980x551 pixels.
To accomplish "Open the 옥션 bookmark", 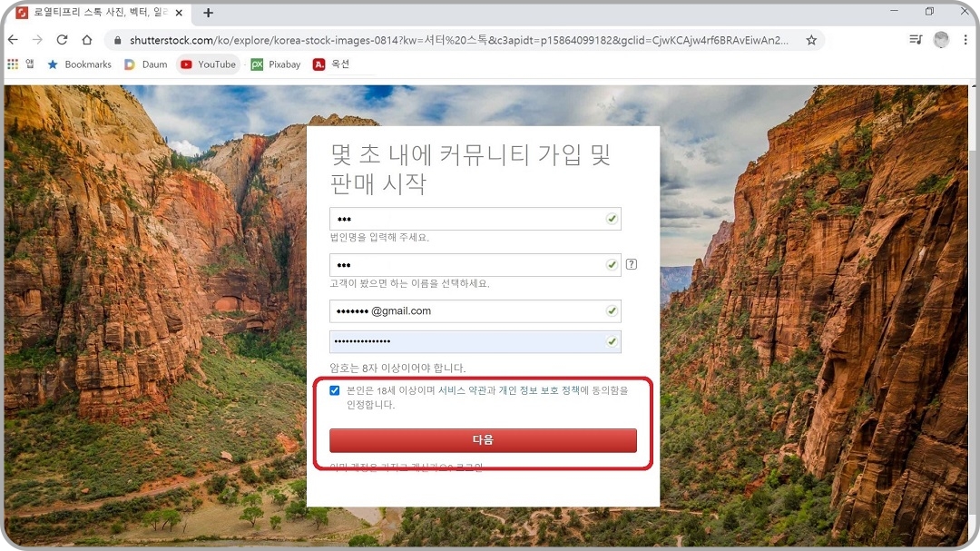I will [x=333, y=64].
